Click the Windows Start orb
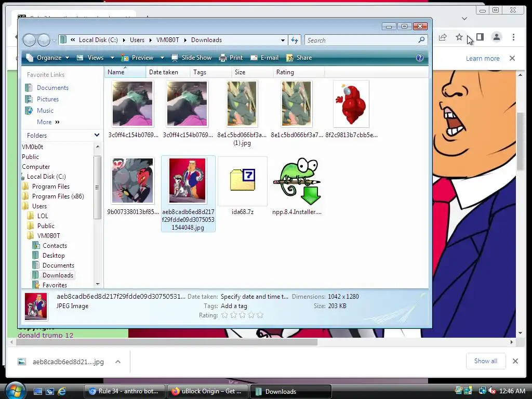This screenshot has height=399, width=532. [15, 391]
